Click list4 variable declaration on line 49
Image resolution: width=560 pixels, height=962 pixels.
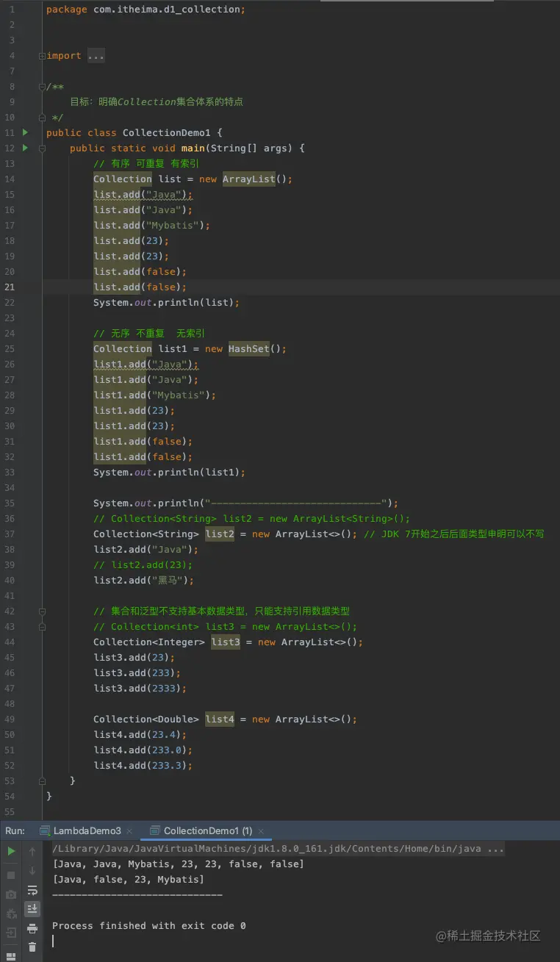tap(220, 719)
